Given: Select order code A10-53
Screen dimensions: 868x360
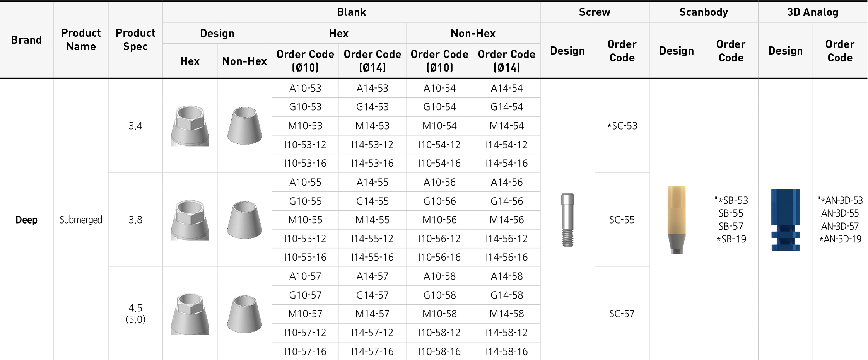Looking at the screenshot, I should [305, 88].
